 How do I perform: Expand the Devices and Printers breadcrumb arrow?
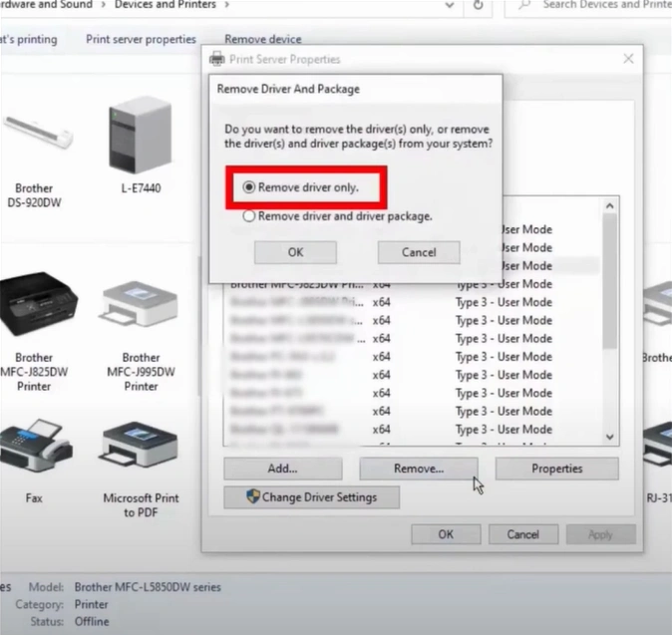[x=226, y=6]
